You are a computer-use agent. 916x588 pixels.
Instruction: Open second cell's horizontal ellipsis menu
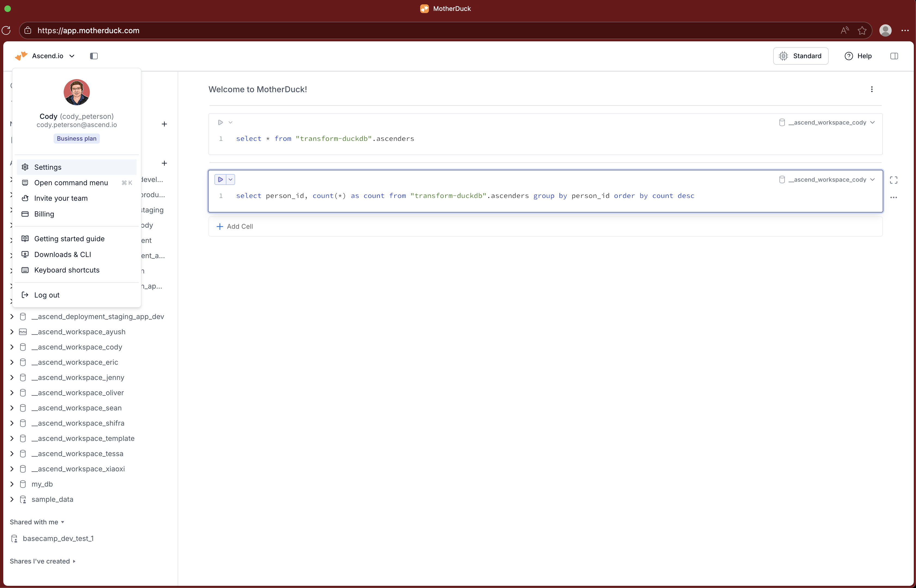893,197
